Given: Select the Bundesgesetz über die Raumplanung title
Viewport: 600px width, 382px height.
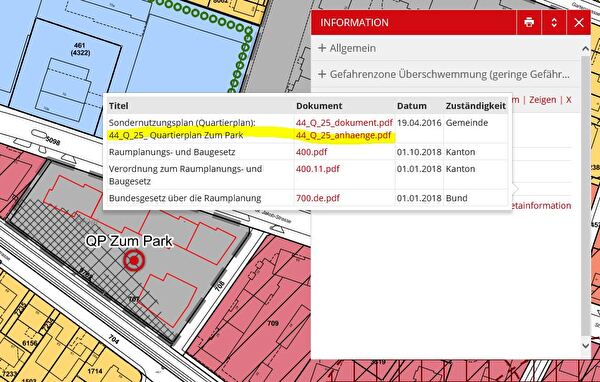Looking at the screenshot, I should coord(185,198).
